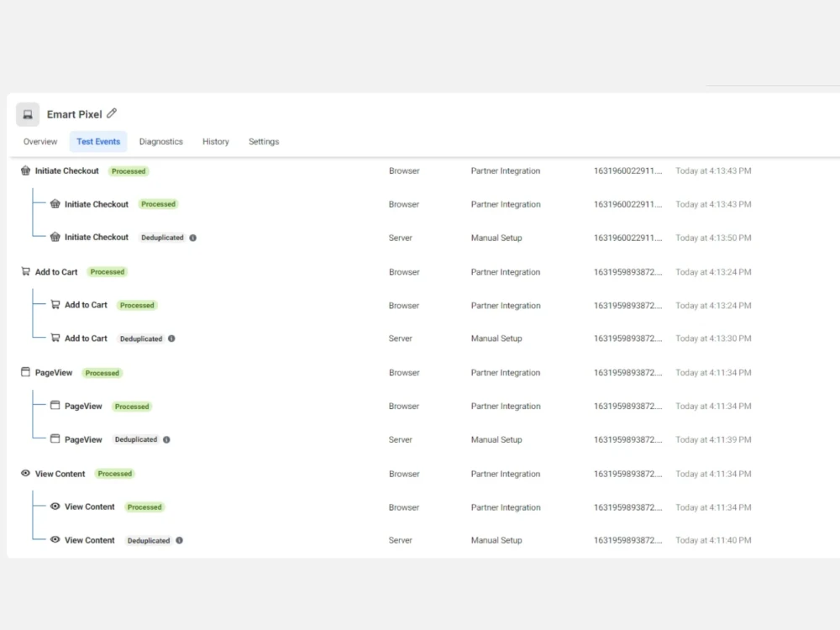Click Manual Setup in View Content Server row

(496, 540)
